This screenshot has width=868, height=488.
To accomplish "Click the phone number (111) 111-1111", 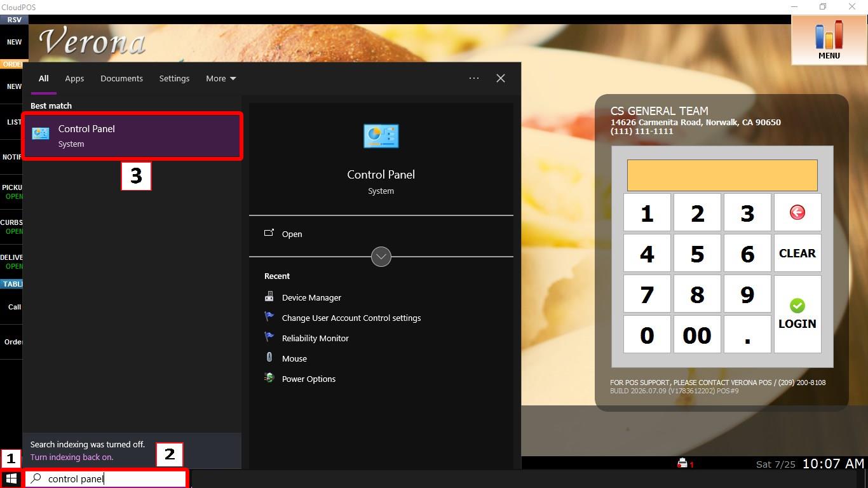I will tap(642, 131).
